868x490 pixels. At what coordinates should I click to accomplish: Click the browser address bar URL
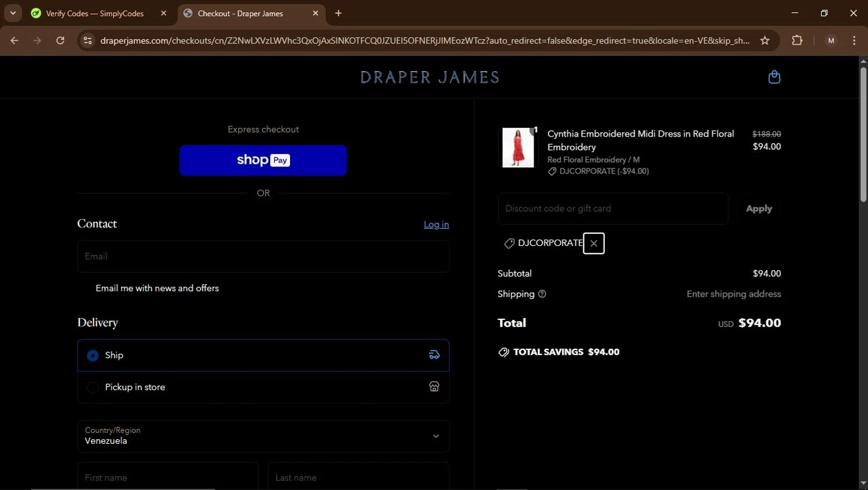coord(425,40)
